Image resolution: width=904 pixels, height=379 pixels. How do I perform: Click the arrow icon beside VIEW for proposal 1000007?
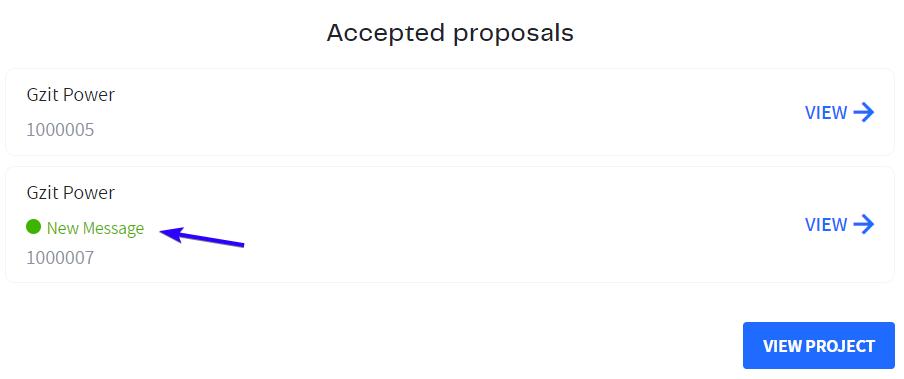point(864,224)
